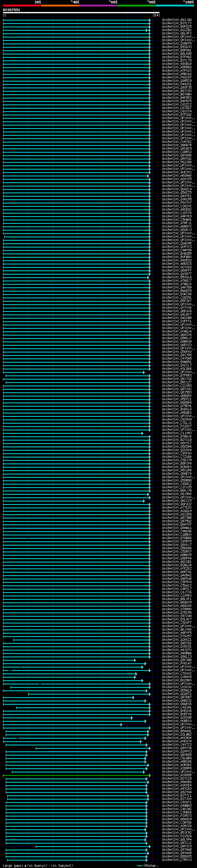The image size is (197, 868).
Task: Click the UniRef100_C6TDD7 text
Action: (x=176, y=108)
